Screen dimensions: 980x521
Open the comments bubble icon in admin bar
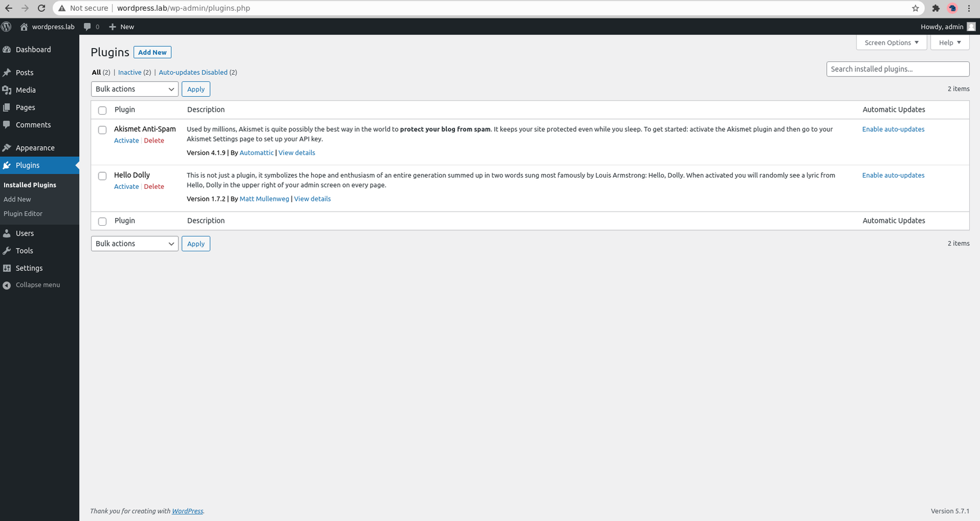tap(87, 27)
